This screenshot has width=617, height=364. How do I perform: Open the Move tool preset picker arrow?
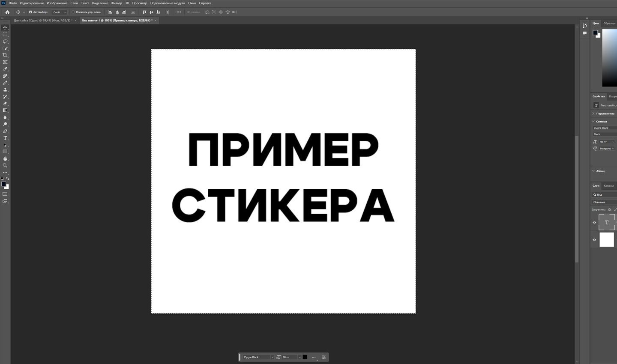tap(24, 12)
